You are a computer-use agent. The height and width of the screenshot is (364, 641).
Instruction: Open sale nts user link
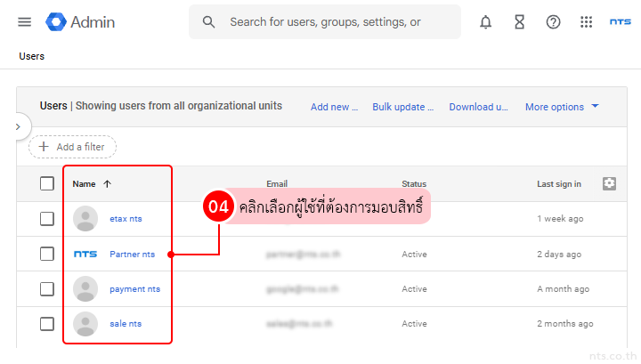(126, 324)
